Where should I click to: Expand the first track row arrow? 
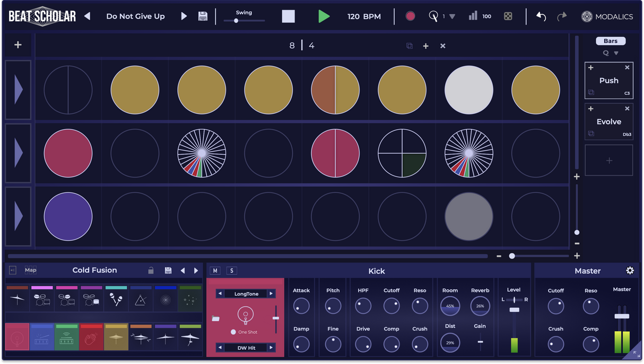coord(19,90)
